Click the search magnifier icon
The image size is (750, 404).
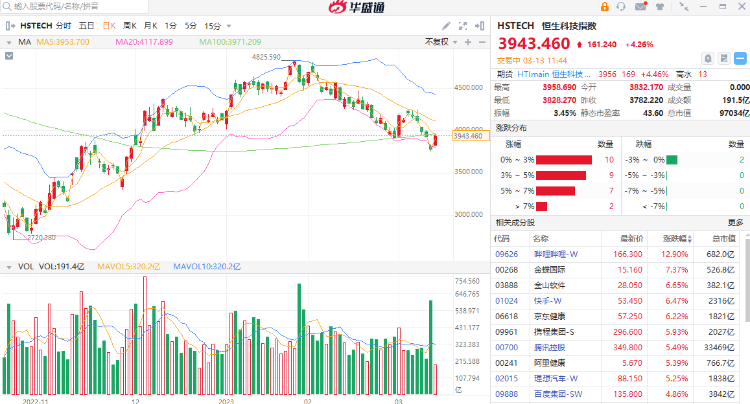click(7, 7)
